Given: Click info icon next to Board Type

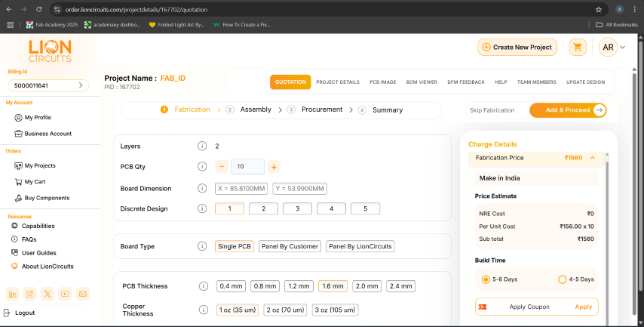Looking at the screenshot, I should coord(202,246).
